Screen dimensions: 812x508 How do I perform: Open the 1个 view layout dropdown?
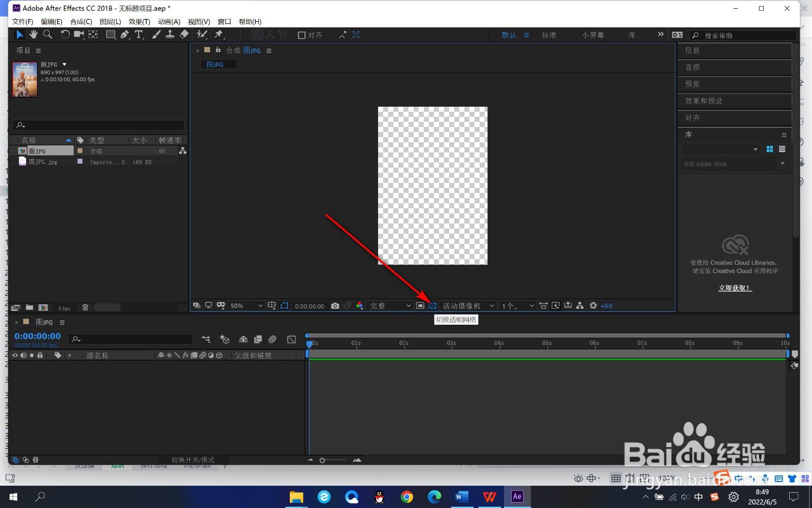[518, 306]
